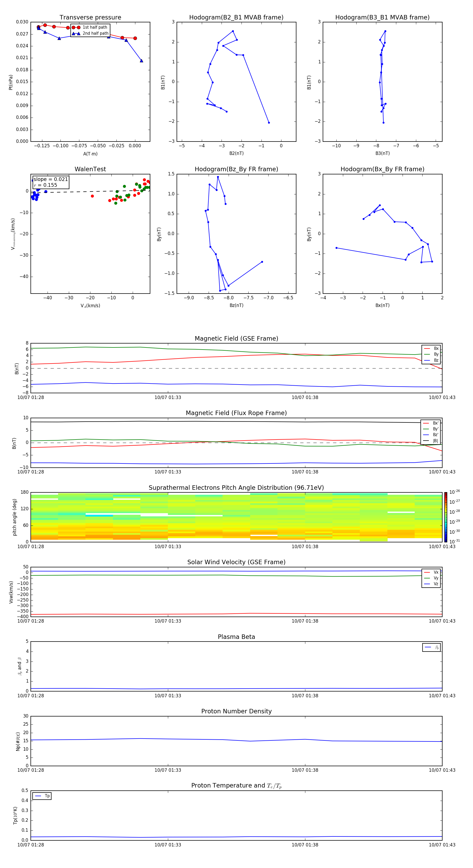The height and width of the screenshot is (868, 473).
Task: Click the 'Hodogram(Bx_By FR frame)' title
Action: [x=382, y=169]
